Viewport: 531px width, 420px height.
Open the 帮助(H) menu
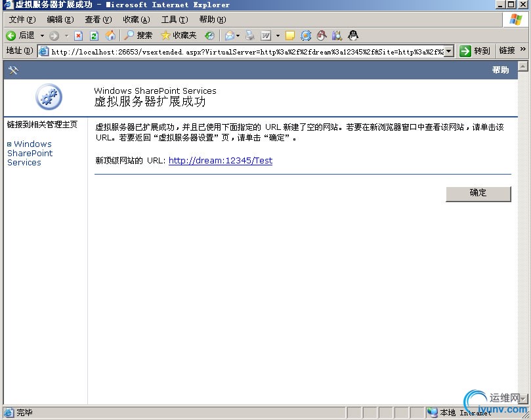(213, 20)
